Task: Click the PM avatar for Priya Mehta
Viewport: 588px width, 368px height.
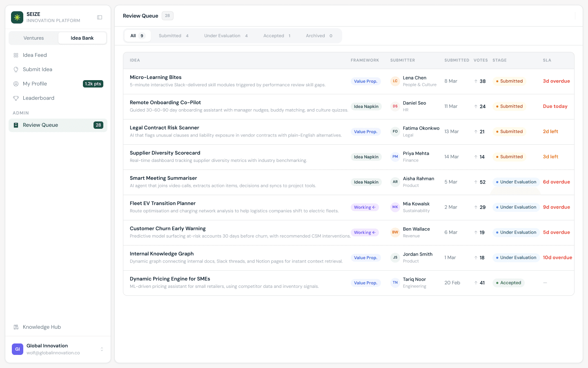Action: [x=395, y=157]
